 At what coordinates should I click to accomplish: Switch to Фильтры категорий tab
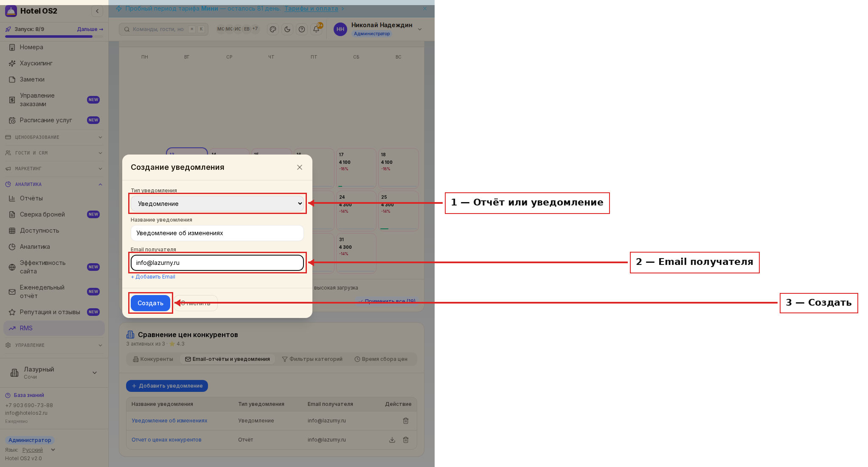pyautogui.click(x=312, y=359)
